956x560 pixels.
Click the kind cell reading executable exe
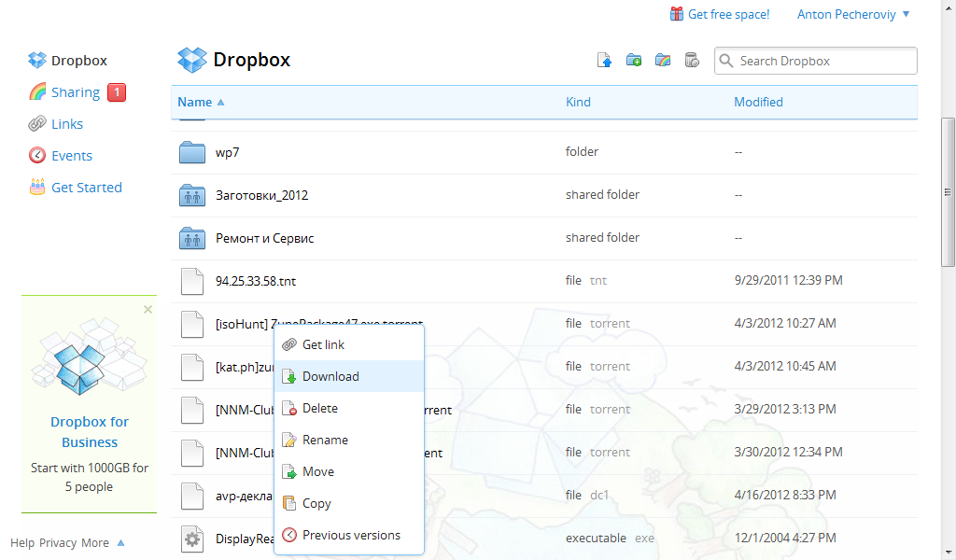[610, 538]
